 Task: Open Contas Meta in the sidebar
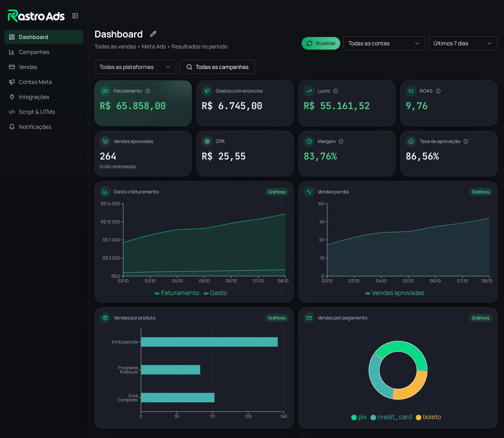click(44, 82)
